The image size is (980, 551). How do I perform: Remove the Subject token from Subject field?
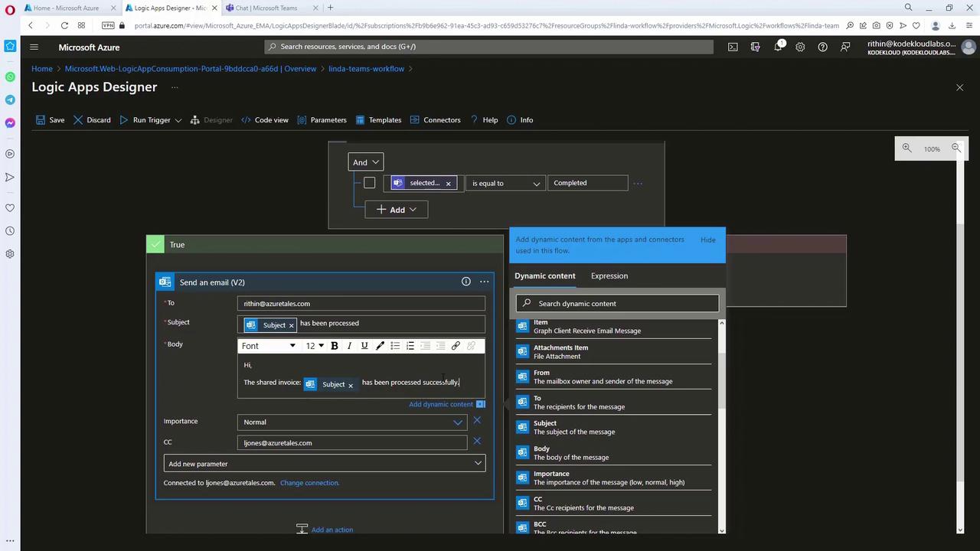point(291,325)
